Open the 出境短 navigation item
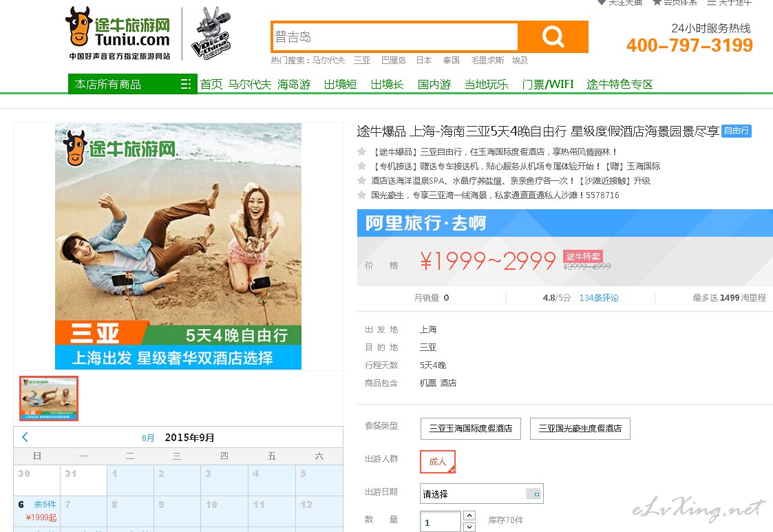This screenshot has width=773, height=532. (340, 85)
